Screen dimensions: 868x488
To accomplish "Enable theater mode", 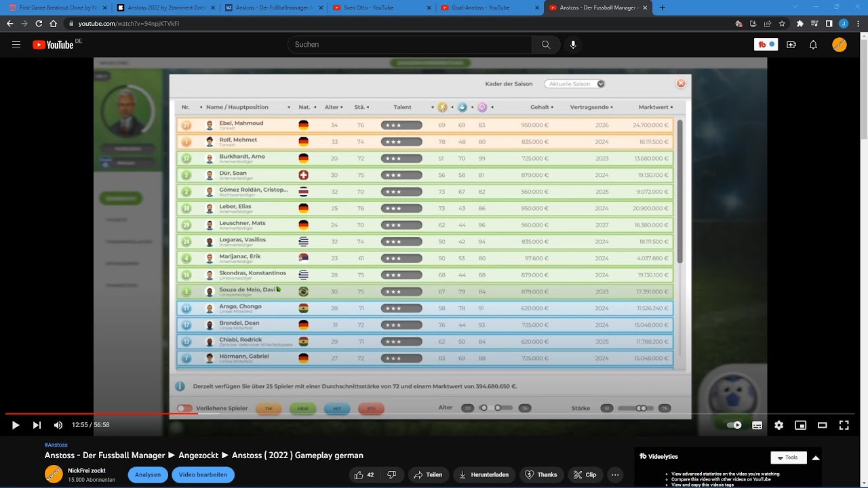I will (x=822, y=425).
